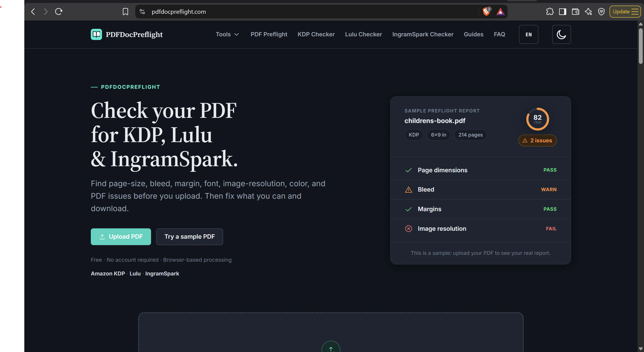The width and height of the screenshot is (644, 352).
Task: Click the 82/100 score ring
Action: [x=537, y=119]
